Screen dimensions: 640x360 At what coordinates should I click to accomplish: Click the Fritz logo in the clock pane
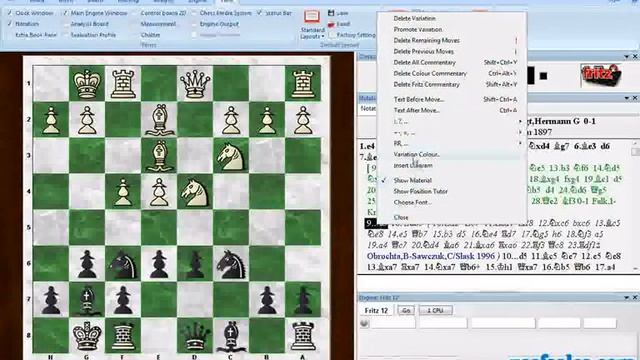tap(600, 75)
